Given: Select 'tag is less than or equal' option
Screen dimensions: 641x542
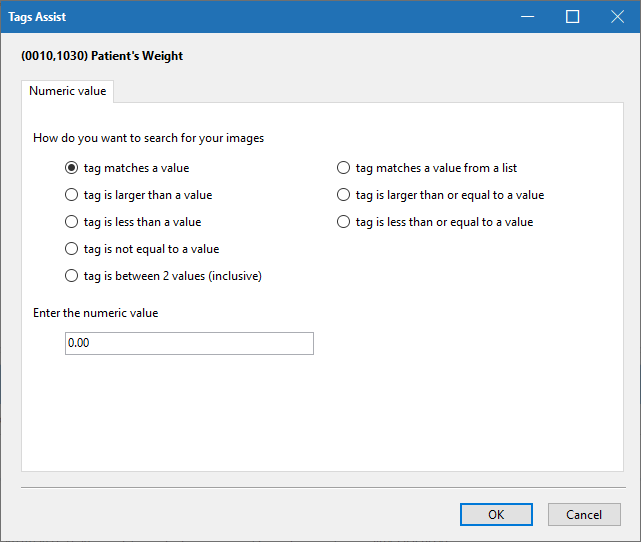Looking at the screenshot, I should [x=344, y=222].
